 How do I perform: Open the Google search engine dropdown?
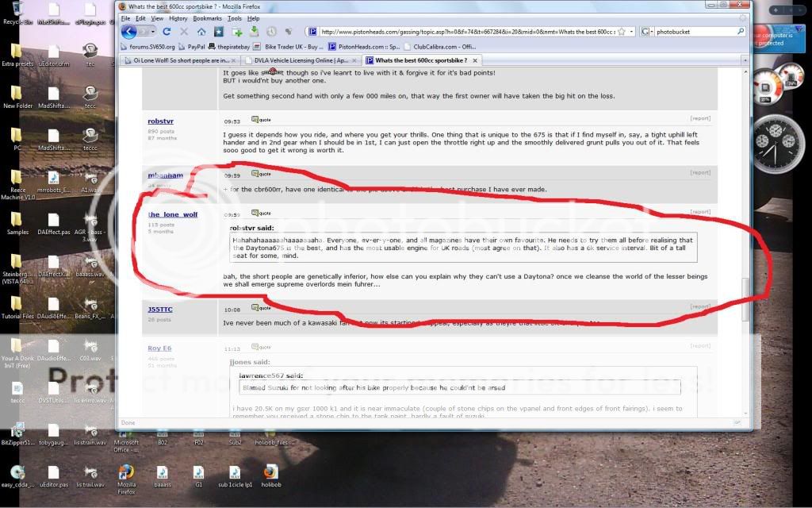coord(647,32)
